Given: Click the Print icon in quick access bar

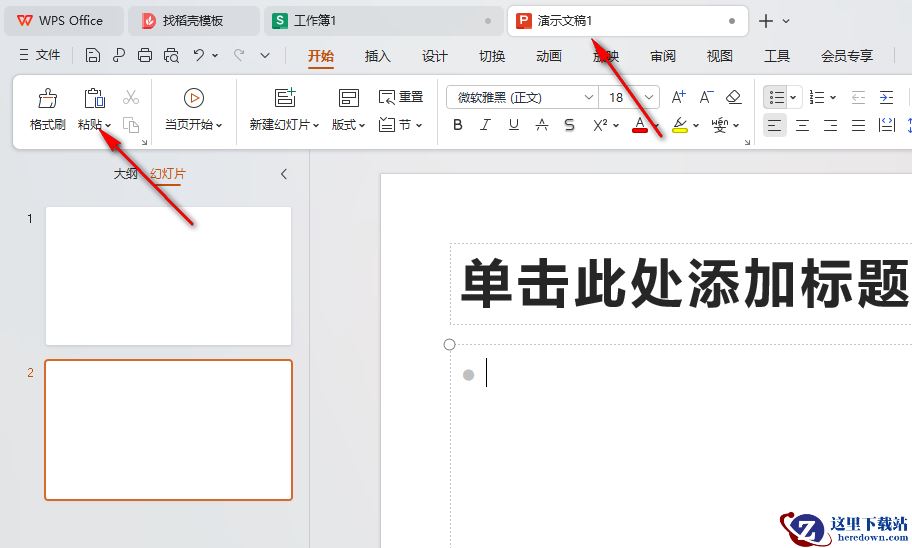Looking at the screenshot, I should [145, 55].
